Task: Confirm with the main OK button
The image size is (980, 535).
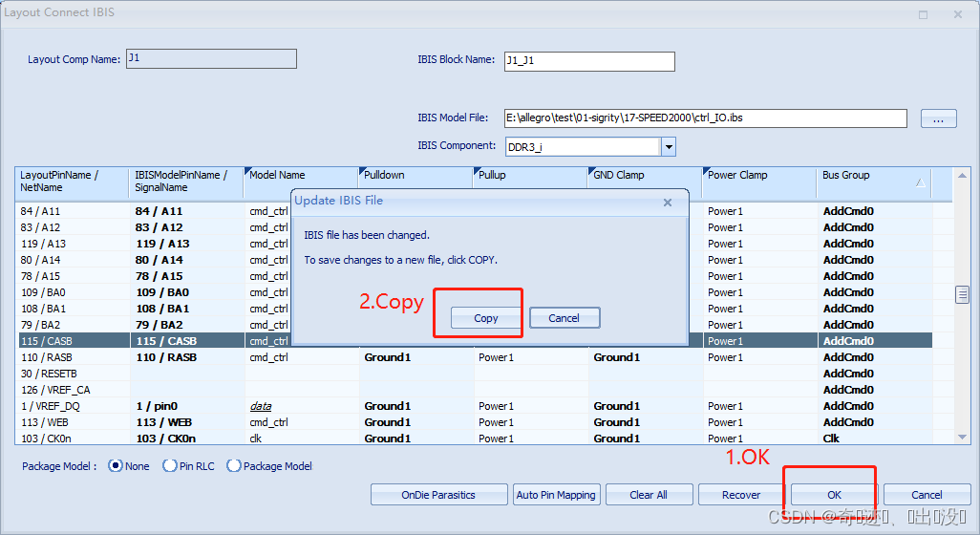Action: [835, 494]
